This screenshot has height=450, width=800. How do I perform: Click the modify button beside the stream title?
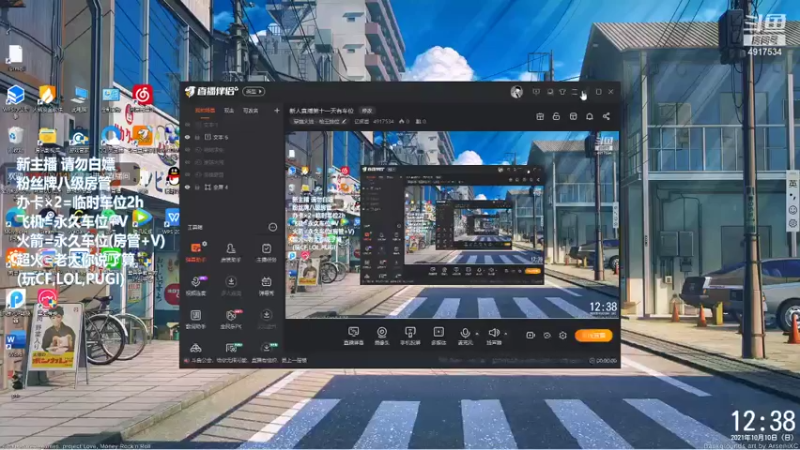[367, 110]
